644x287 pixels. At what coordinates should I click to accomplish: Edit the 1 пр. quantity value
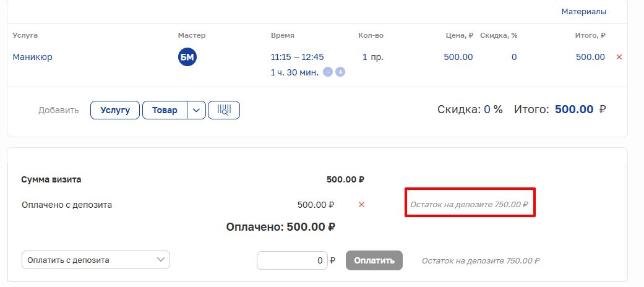pyautogui.click(x=372, y=57)
